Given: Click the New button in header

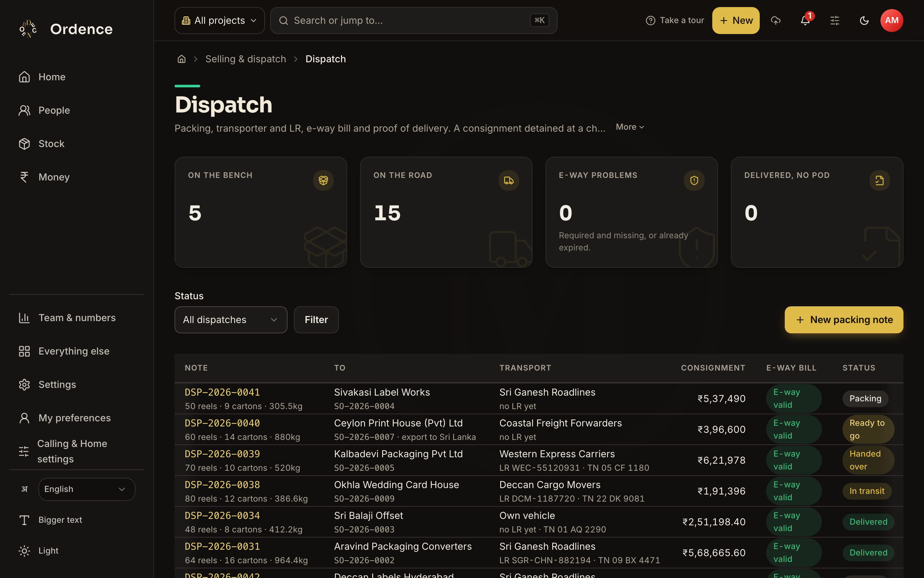Looking at the screenshot, I should coord(735,20).
